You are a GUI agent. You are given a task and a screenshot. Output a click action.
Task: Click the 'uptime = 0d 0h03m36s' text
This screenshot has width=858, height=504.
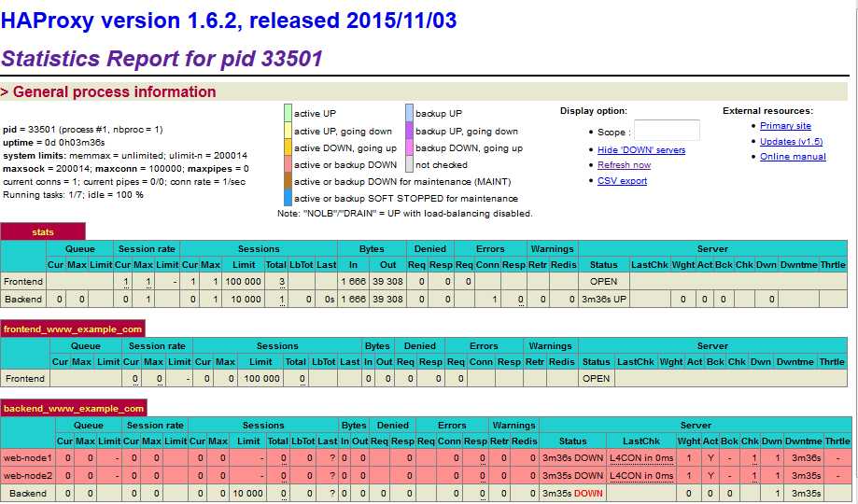point(54,142)
